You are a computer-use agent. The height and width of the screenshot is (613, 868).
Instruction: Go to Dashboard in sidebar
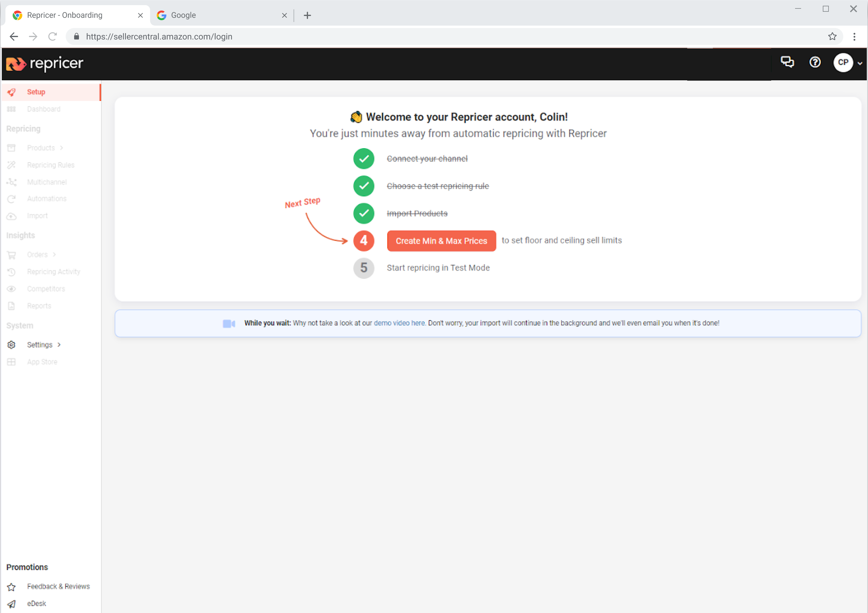[x=43, y=109]
